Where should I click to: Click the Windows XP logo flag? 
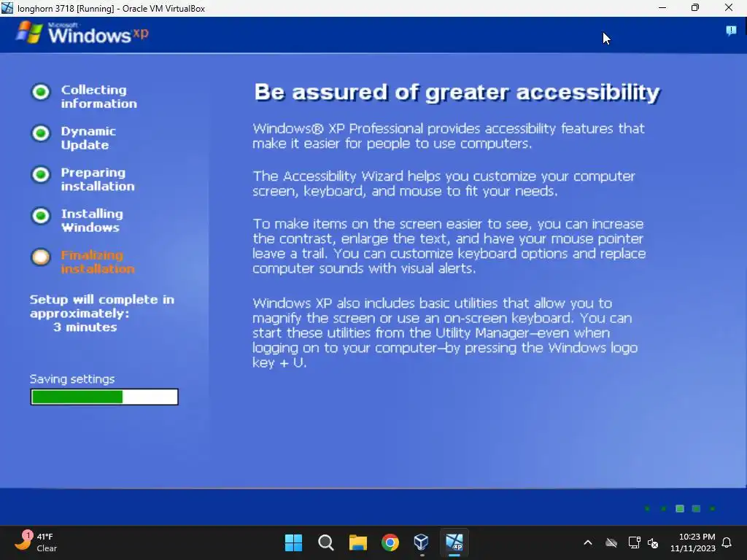click(x=29, y=32)
